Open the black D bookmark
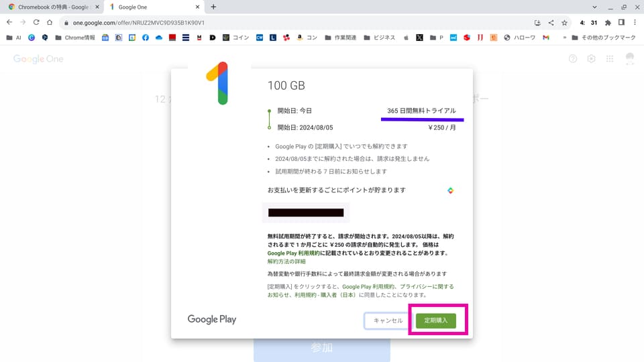Viewport: 644px width, 362px height. point(213,38)
